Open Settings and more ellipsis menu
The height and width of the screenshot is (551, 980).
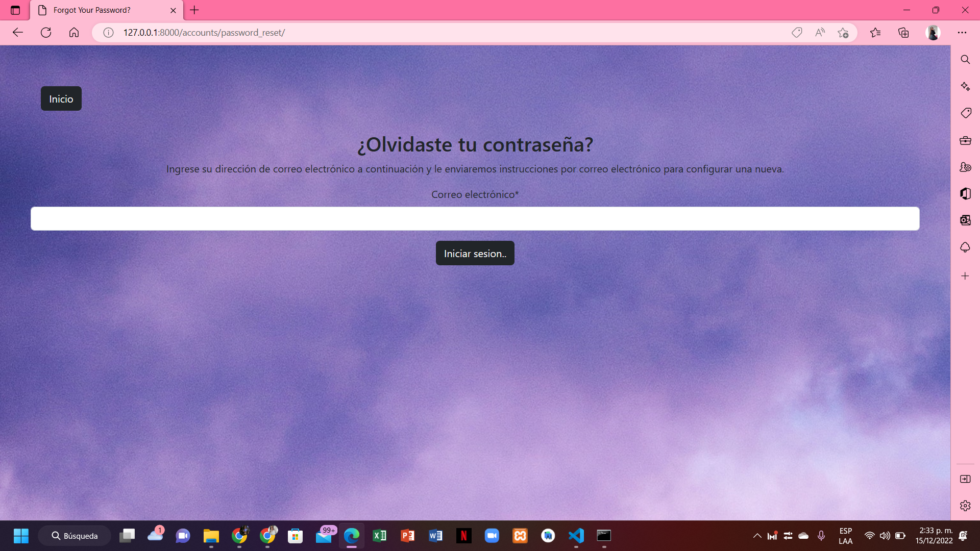[962, 33]
